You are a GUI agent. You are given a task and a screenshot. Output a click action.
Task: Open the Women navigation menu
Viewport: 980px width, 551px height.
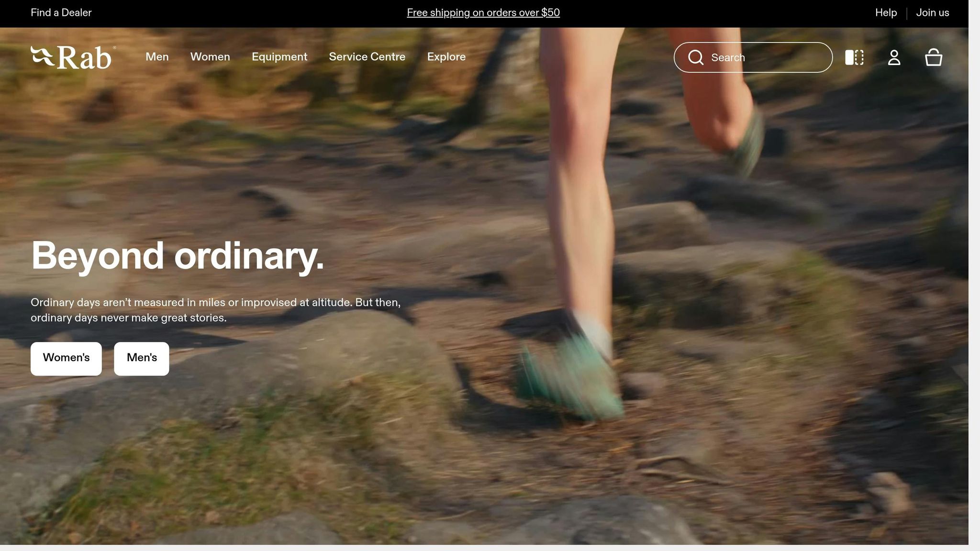(x=210, y=57)
